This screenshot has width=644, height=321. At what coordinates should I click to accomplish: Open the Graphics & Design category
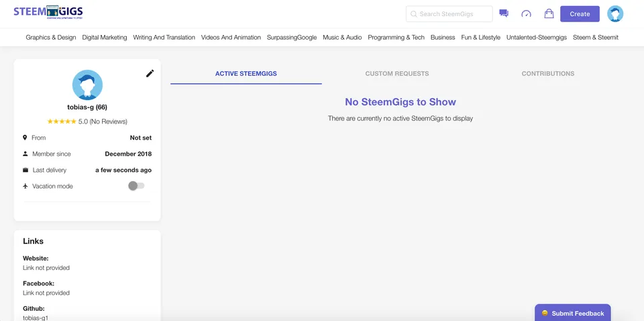click(51, 38)
